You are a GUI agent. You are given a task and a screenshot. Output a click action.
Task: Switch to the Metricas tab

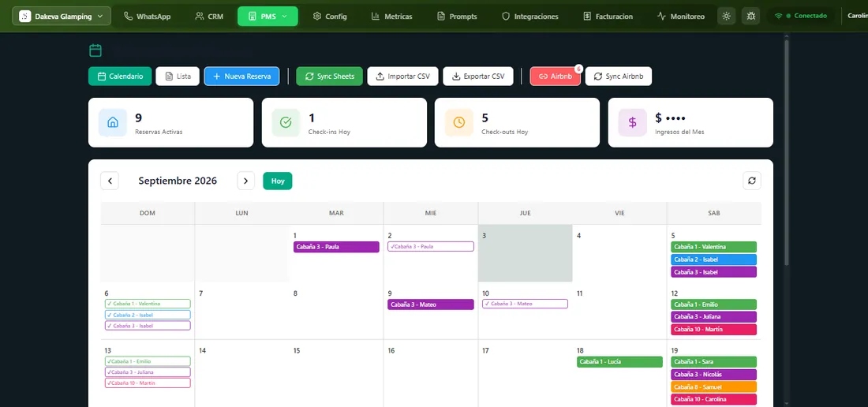point(391,16)
